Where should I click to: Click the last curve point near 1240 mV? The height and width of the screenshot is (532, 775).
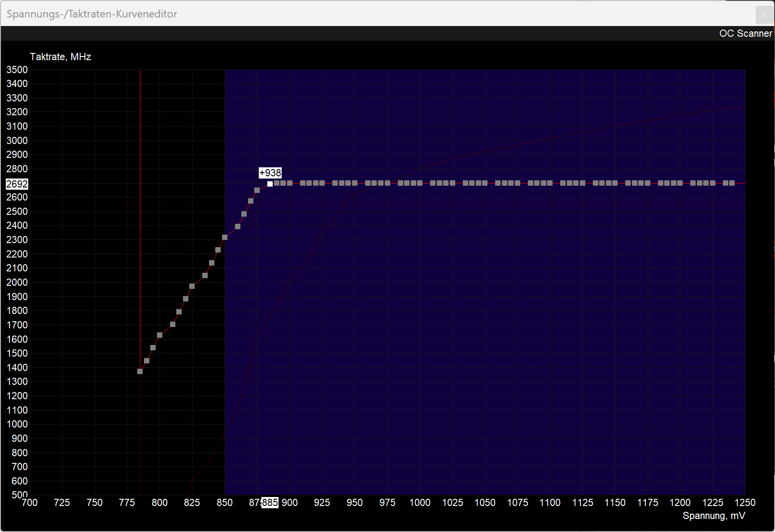[x=732, y=183]
